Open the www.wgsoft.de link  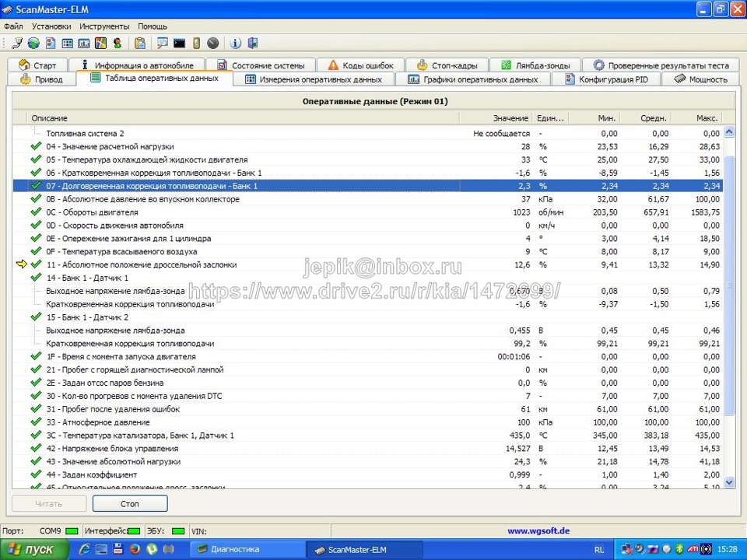538,530
